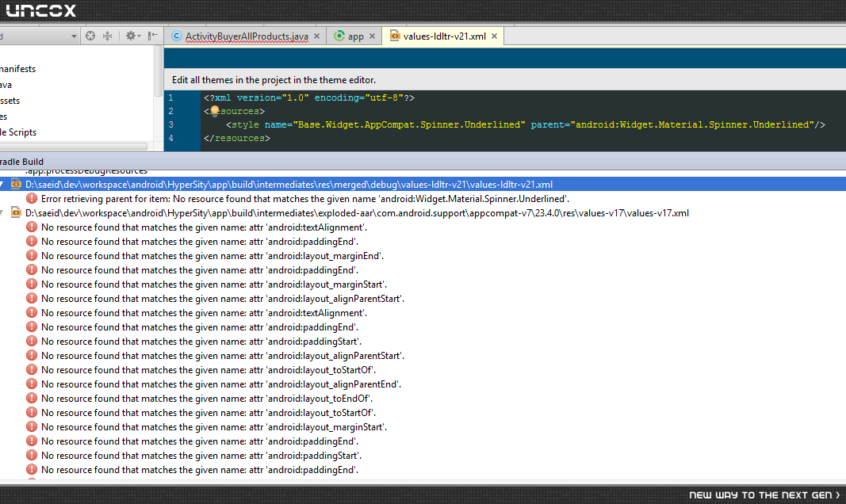Click the lightbulb quick-fix icon in editor
The image size is (846, 504).
pos(215,111)
